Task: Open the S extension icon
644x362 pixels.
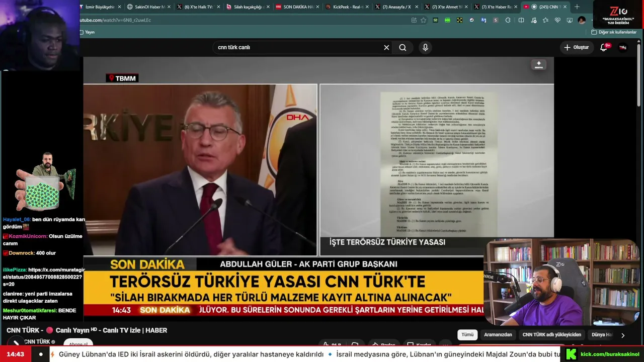Action: pyautogui.click(x=496, y=20)
